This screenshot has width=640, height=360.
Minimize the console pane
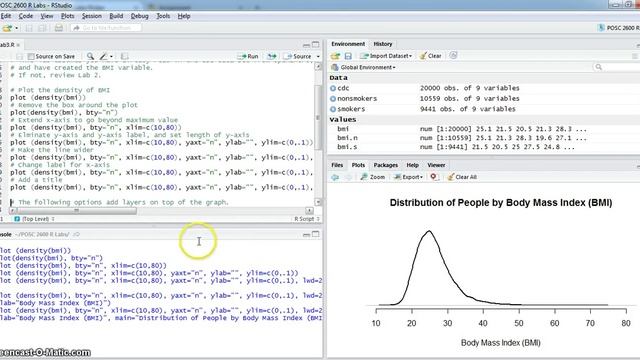click(x=307, y=234)
